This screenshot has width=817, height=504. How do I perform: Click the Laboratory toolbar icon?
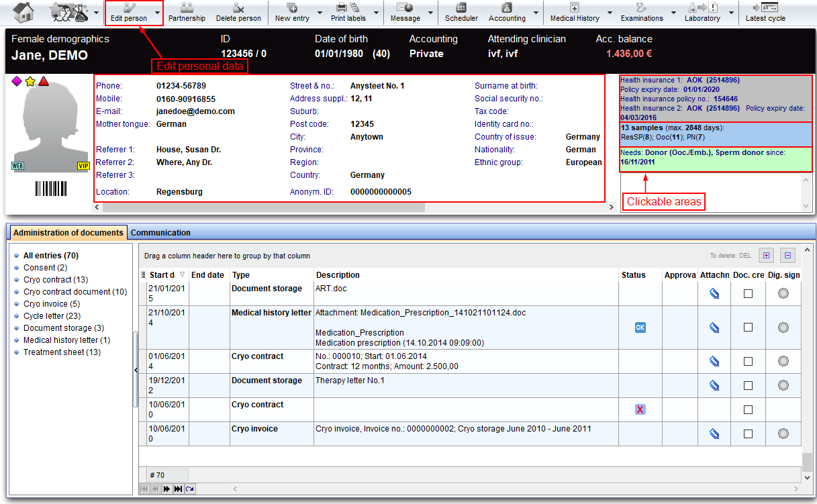(702, 13)
